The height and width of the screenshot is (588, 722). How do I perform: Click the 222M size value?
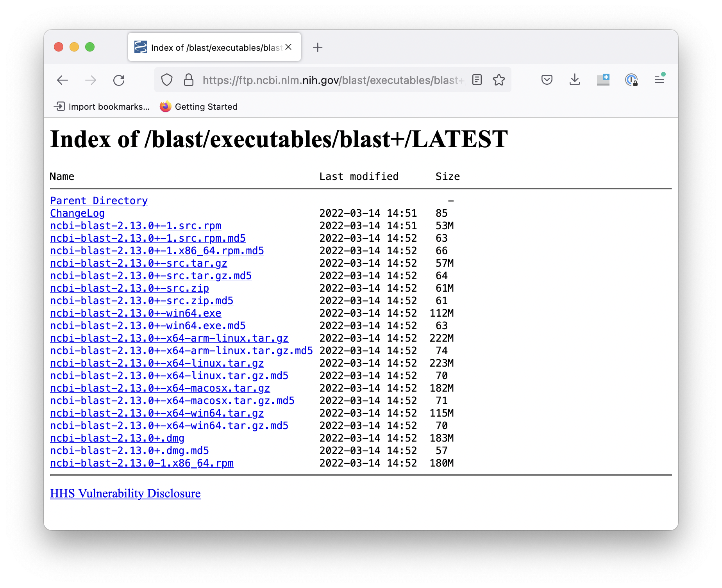coord(441,338)
